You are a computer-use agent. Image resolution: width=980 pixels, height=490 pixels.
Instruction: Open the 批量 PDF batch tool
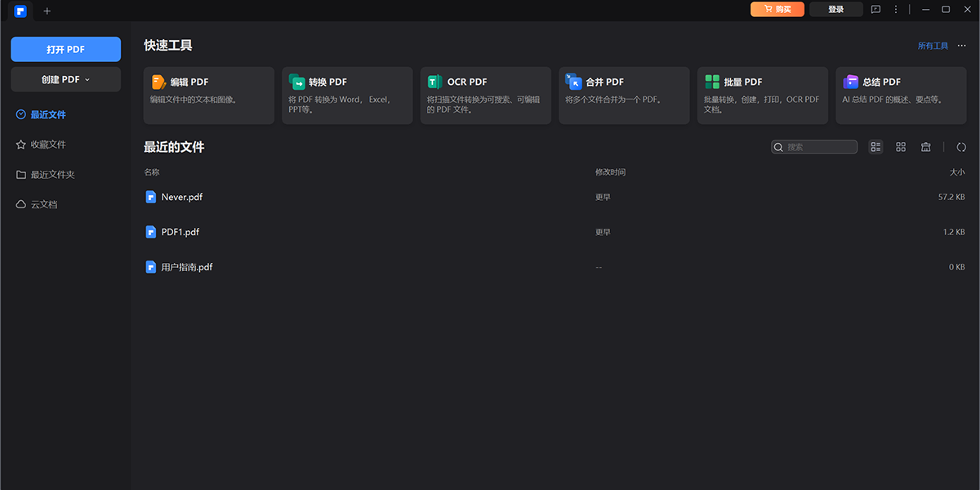(762, 95)
